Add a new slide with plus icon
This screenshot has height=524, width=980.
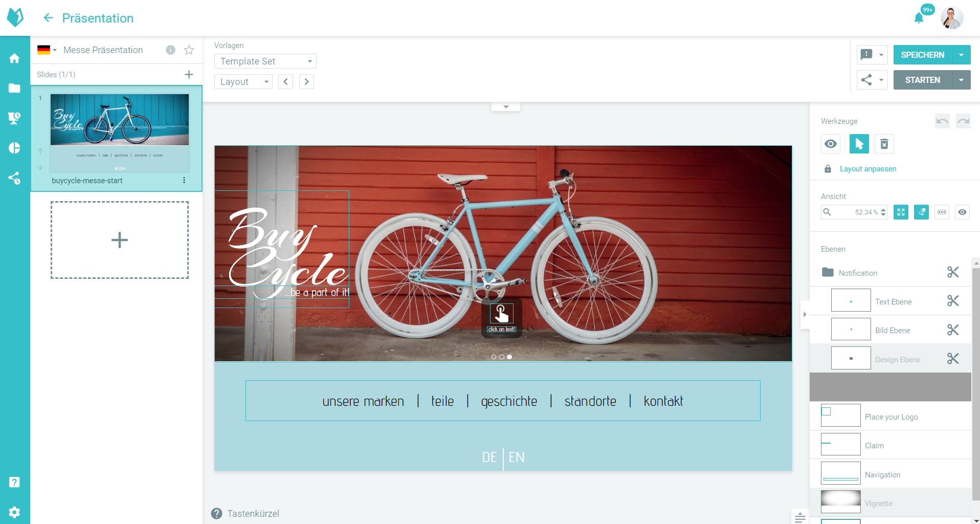pyautogui.click(x=189, y=75)
